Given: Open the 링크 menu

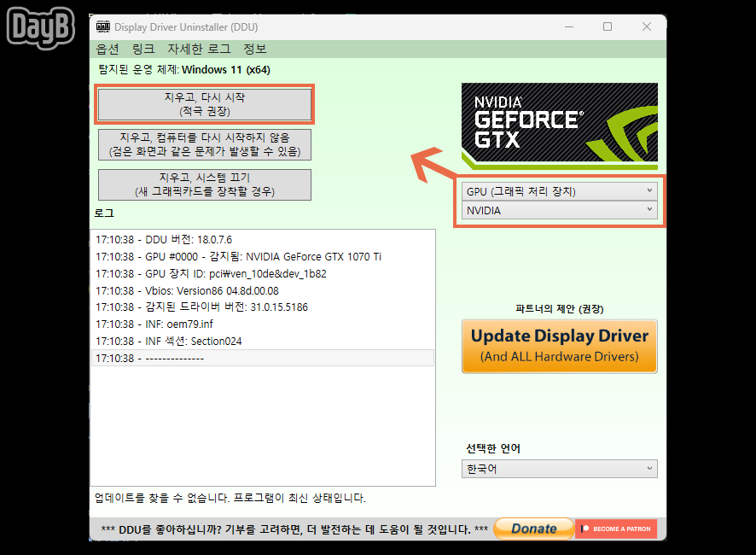Looking at the screenshot, I should click(x=143, y=49).
